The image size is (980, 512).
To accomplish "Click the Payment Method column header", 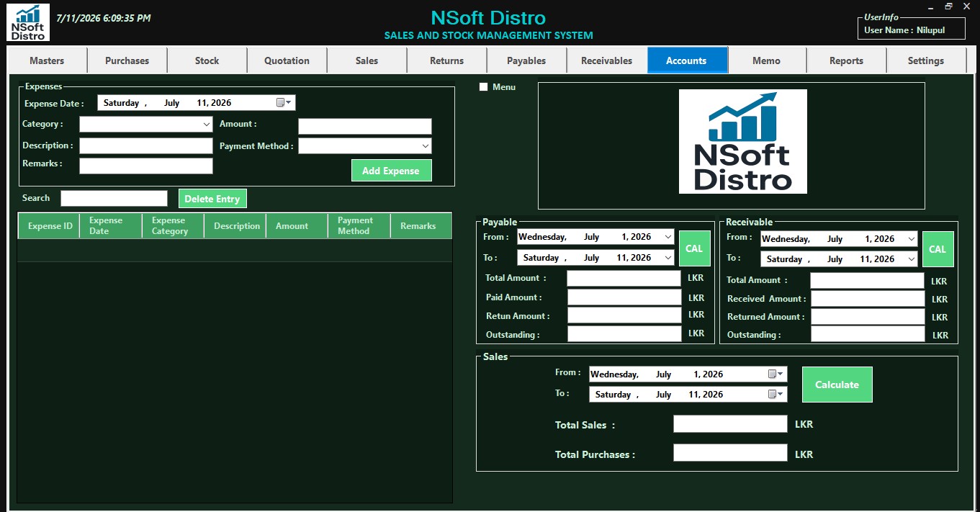I will click(x=359, y=226).
